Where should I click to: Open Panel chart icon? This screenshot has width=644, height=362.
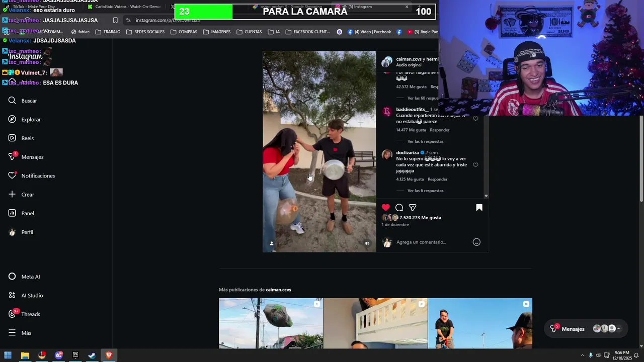click(12, 213)
